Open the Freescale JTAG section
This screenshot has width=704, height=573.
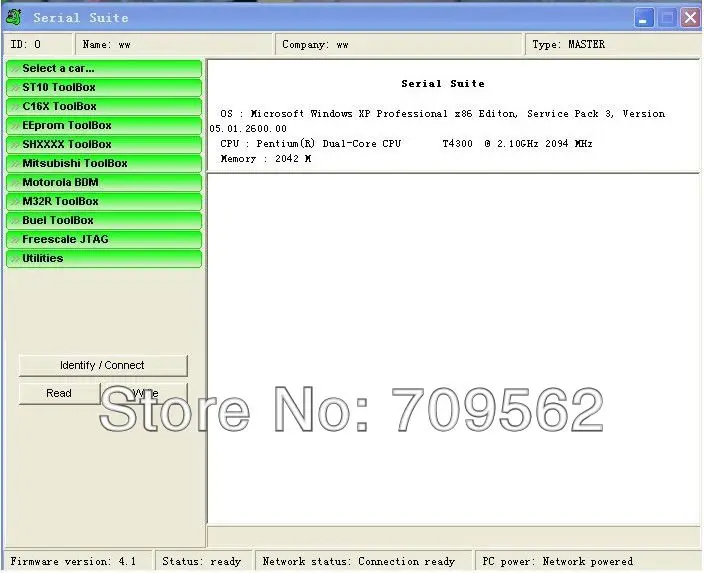point(104,239)
